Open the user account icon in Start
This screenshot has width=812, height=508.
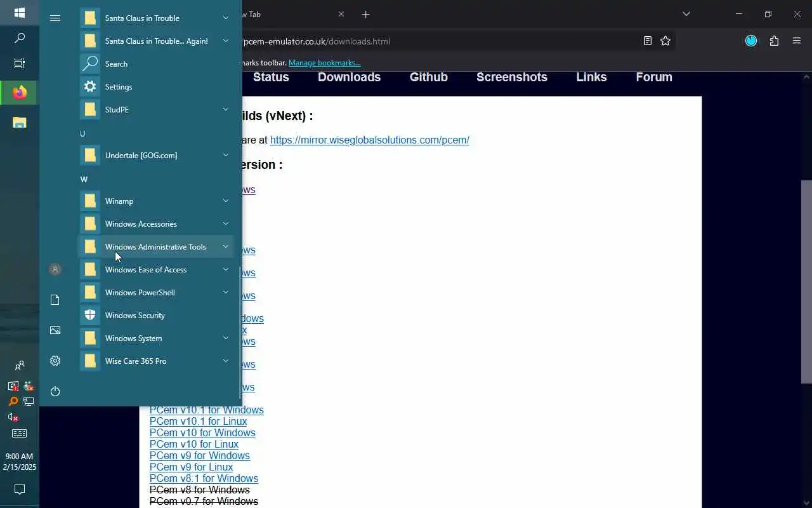(55, 269)
